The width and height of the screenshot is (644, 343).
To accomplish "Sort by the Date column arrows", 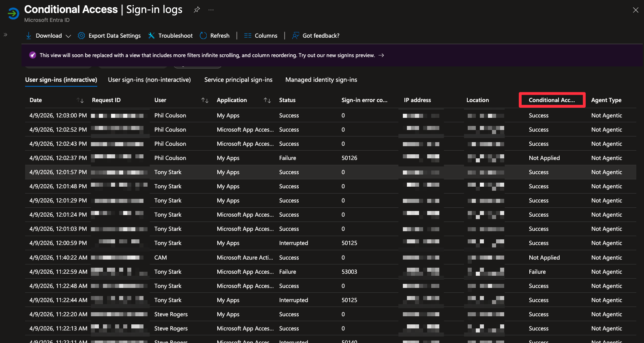I will coord(80,100).
